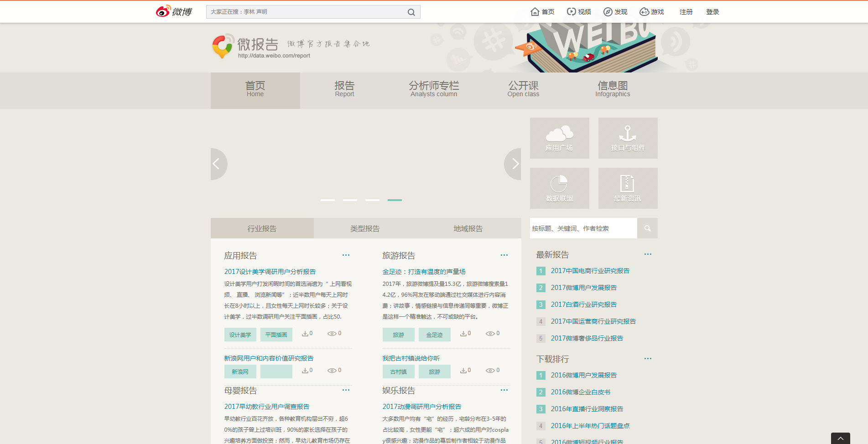Select the 报告 Report main tab
The width and height of the screenshot is (868, 444).
coord(344,90)
